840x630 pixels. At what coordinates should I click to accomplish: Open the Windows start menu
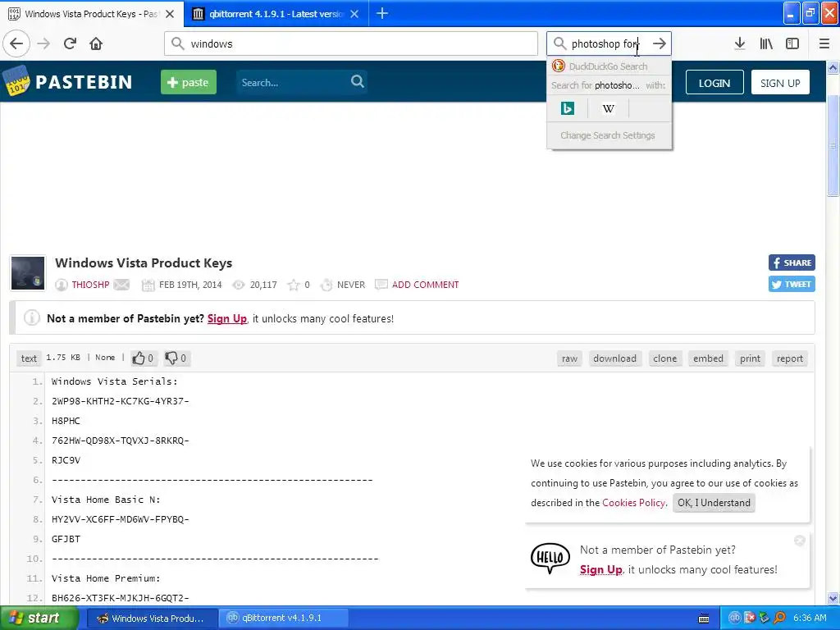click(x=38, y=618)
